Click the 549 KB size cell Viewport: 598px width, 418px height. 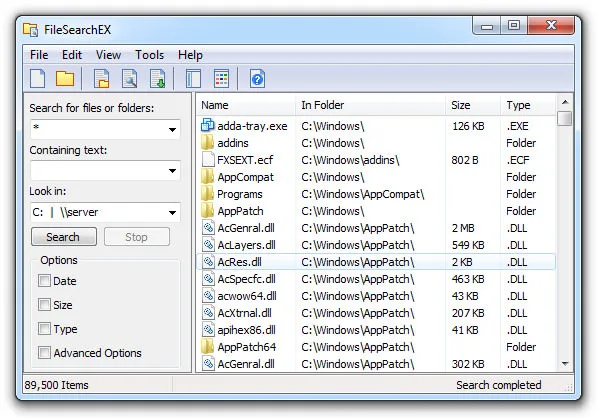point(468,245)
